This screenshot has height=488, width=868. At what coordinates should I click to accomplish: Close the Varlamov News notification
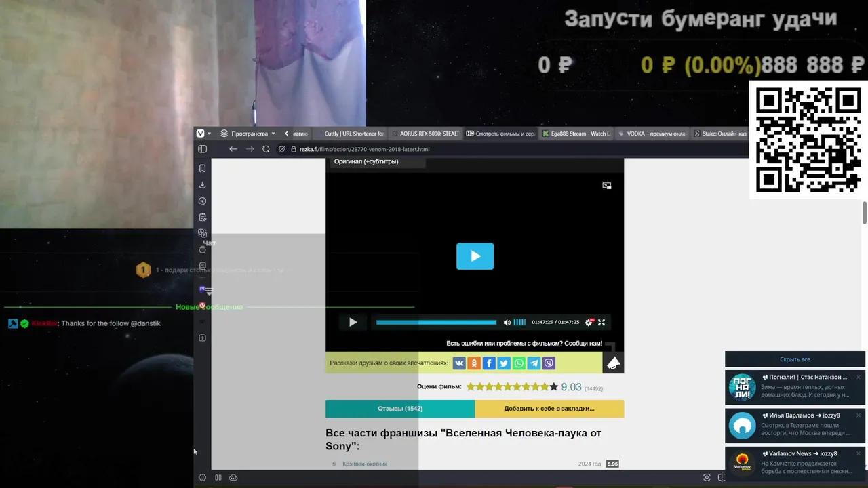pyautogui.click(x=858, y=453)
